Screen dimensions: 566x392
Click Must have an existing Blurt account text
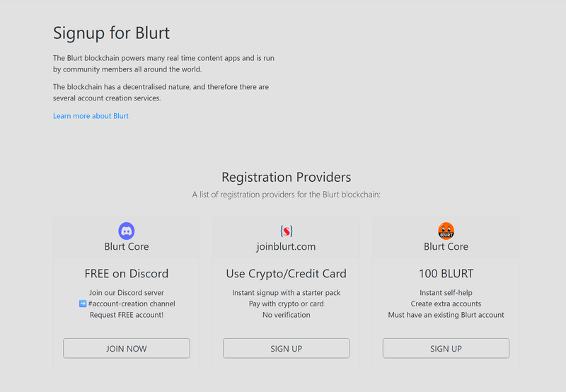[x=446, y=315]
